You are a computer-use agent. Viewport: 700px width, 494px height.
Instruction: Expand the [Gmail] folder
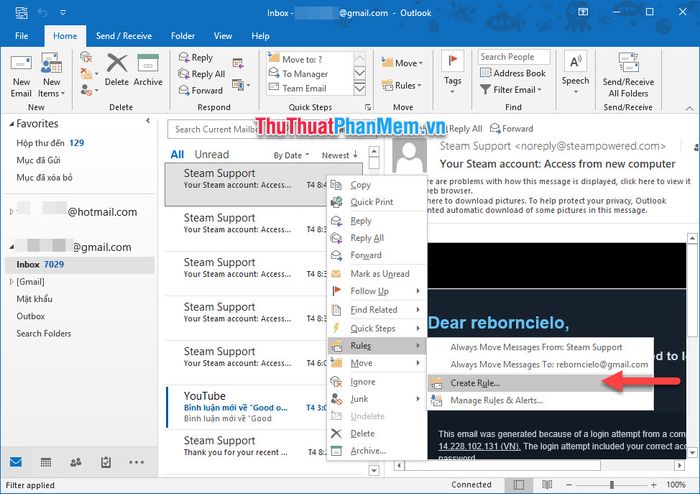pos(12,282)
